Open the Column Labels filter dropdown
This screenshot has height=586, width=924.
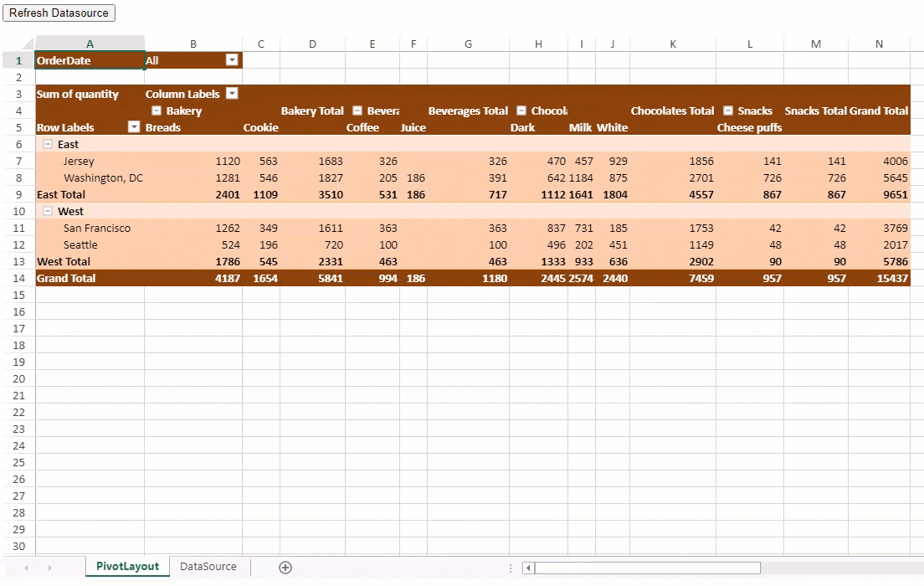[x=232, y=94]
